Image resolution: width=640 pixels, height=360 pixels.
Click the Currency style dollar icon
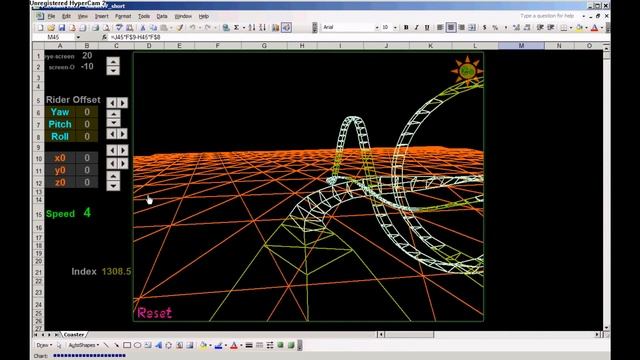click(484, 27)
